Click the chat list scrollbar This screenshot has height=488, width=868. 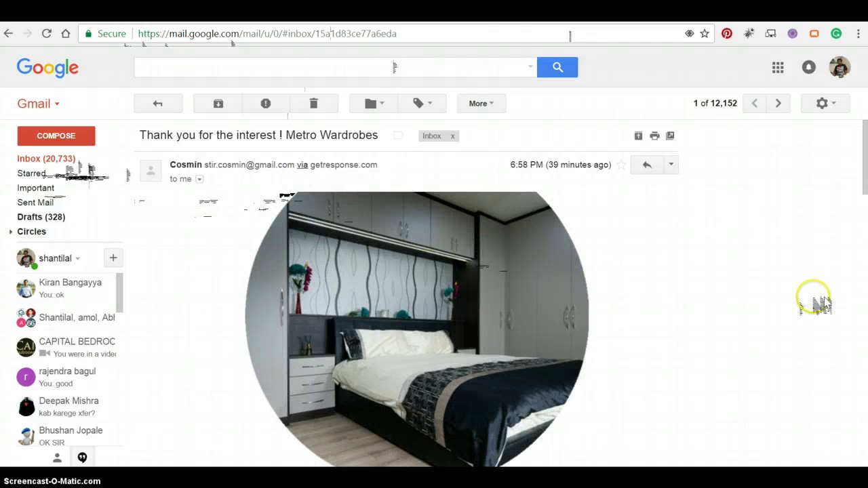click(x=120, y=293)
